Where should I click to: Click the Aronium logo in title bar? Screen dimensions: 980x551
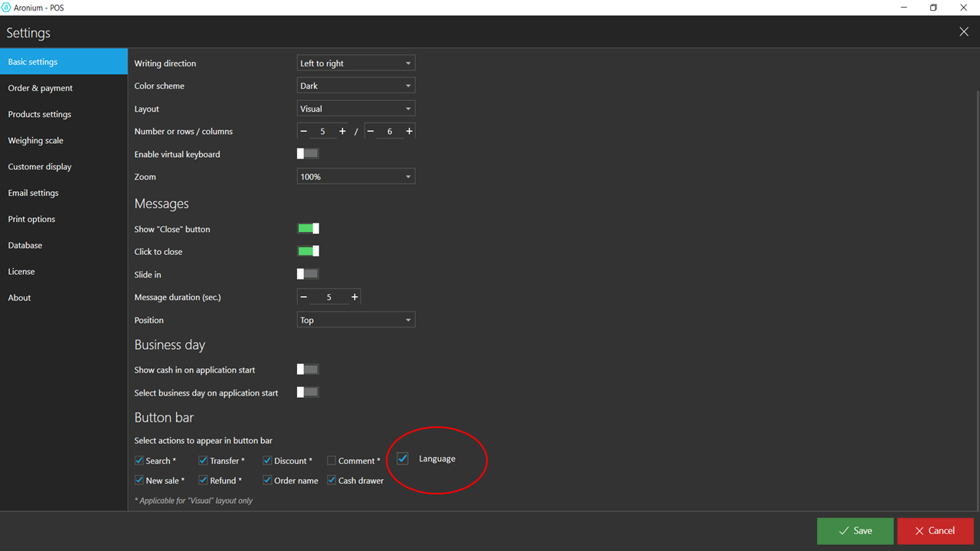[6, 8]
